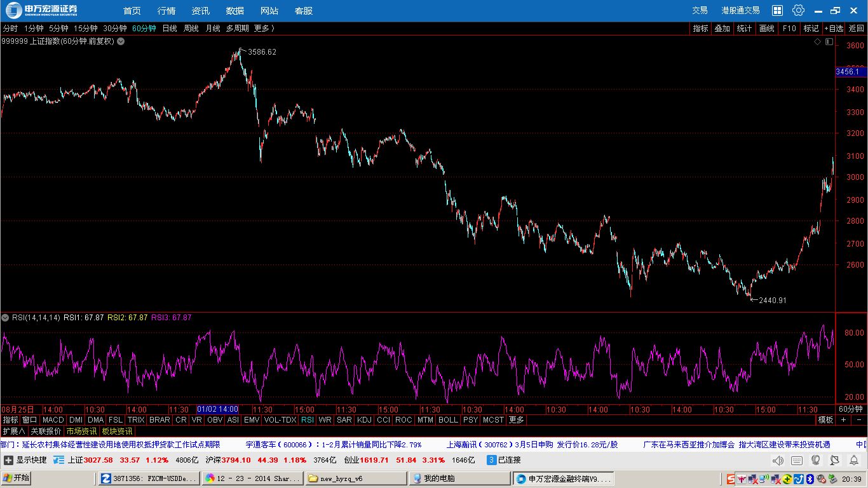Select the 画线 drawing tool

coord(767,29)
